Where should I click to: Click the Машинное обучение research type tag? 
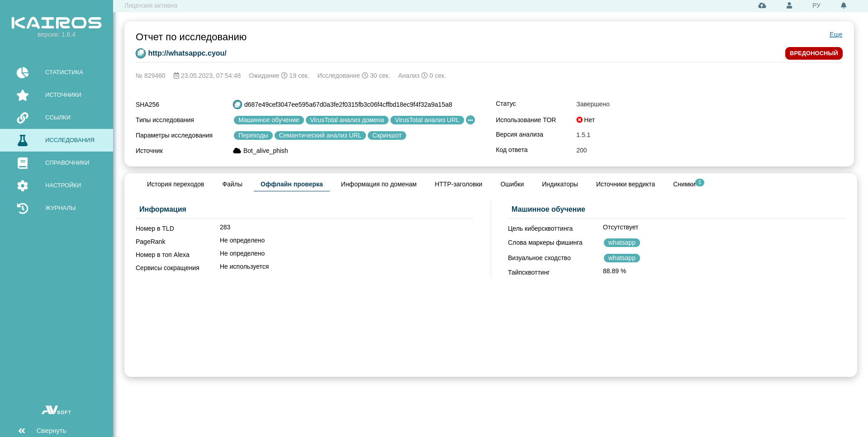269,120
